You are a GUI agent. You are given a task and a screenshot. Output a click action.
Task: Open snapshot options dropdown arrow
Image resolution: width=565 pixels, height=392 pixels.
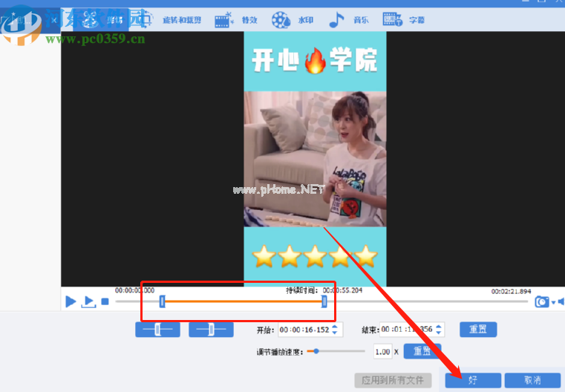(553, 302)
